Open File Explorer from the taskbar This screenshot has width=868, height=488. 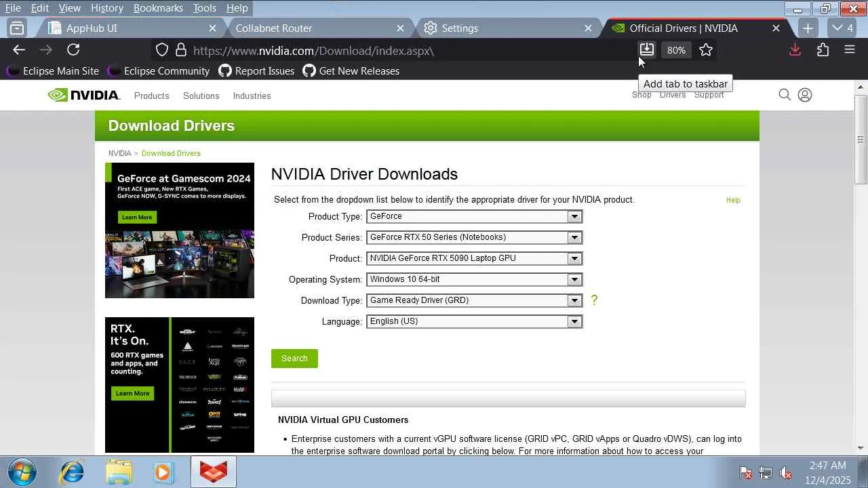[119, 472]
